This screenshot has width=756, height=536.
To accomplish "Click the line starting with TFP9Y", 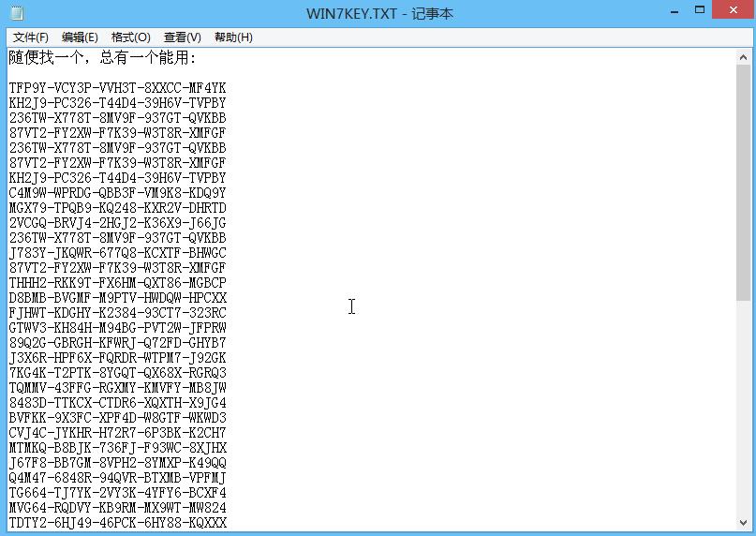I will click(x=118, y=88).
